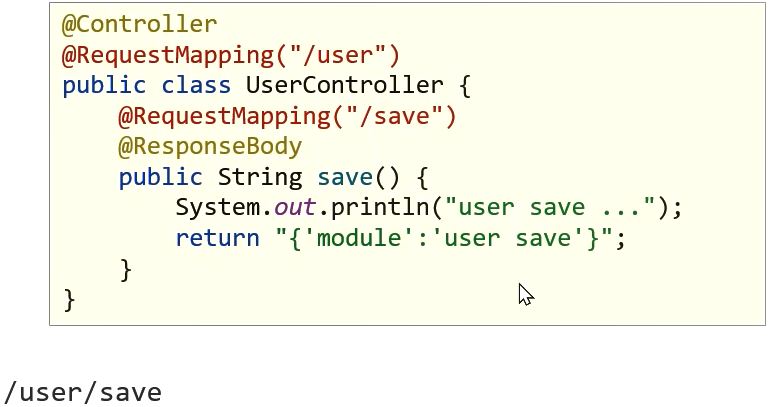Click the @RequestMapping("/user") annotation
The height and width of the screenshot is (407, 771).
point(231,55)
